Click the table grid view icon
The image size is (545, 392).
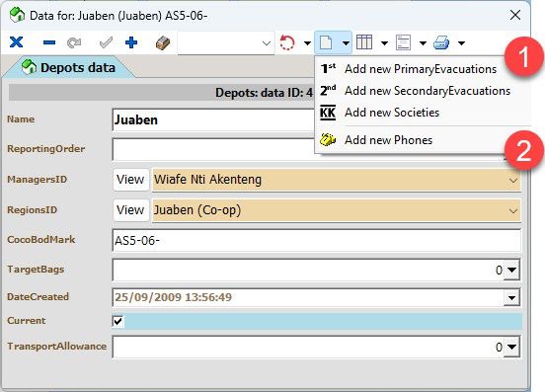[364, 42]
